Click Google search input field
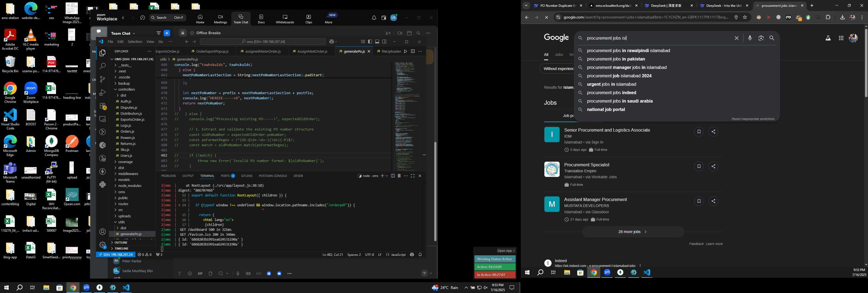The image size is (868, 293). (x=657, y=38)
